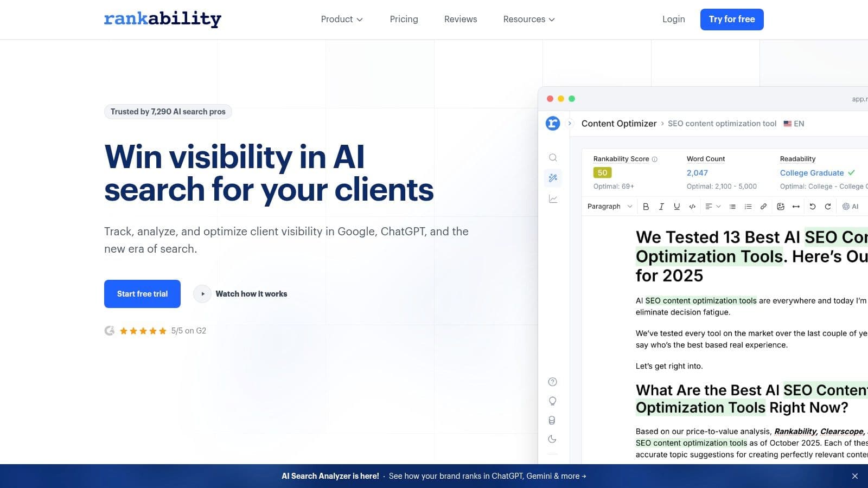Screen dimensions: 868x488
Task: Redo the last edit
Action: coord(828,206)
